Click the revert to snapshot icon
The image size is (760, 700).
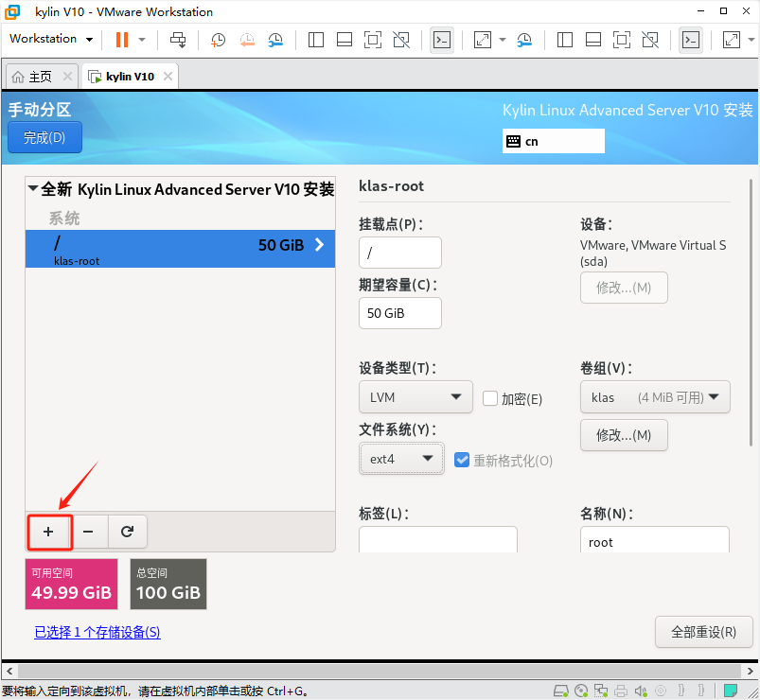[x=247, y=40]
